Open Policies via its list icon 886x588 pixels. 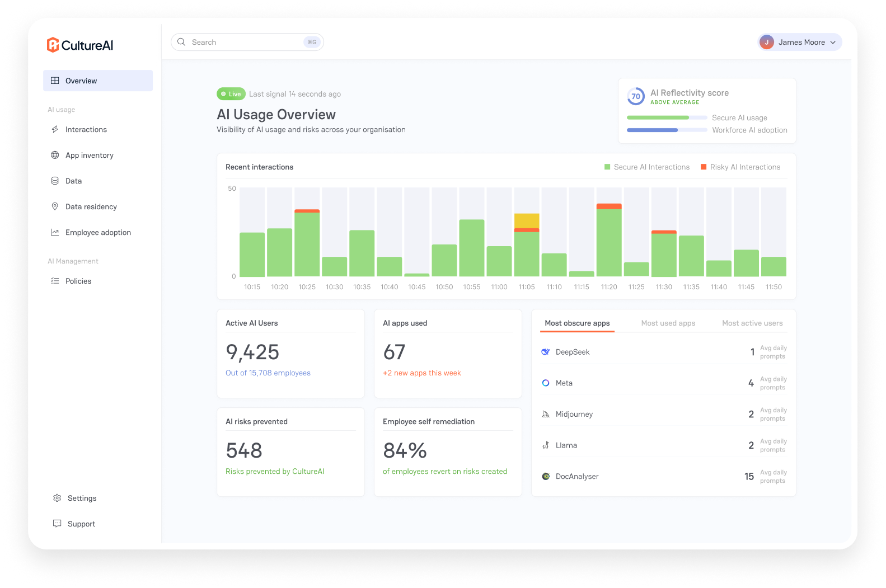tap(55, 281)
